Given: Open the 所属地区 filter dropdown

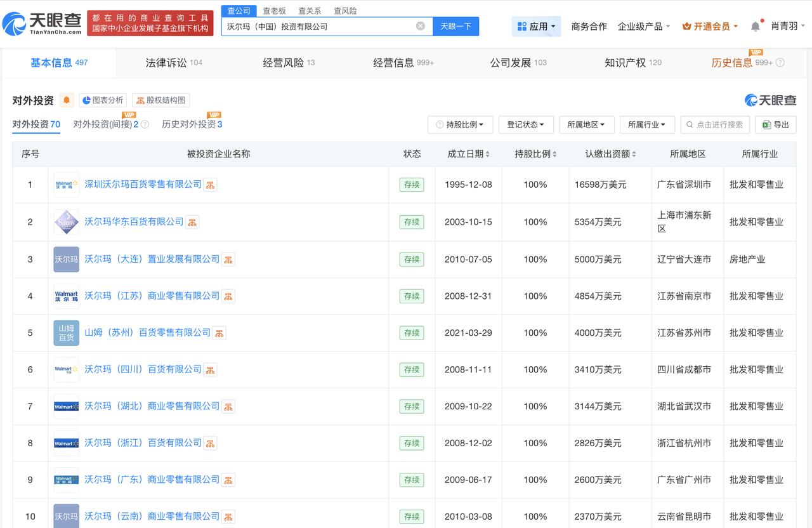Looking at the screenshot, I should [x=587, y=124].
